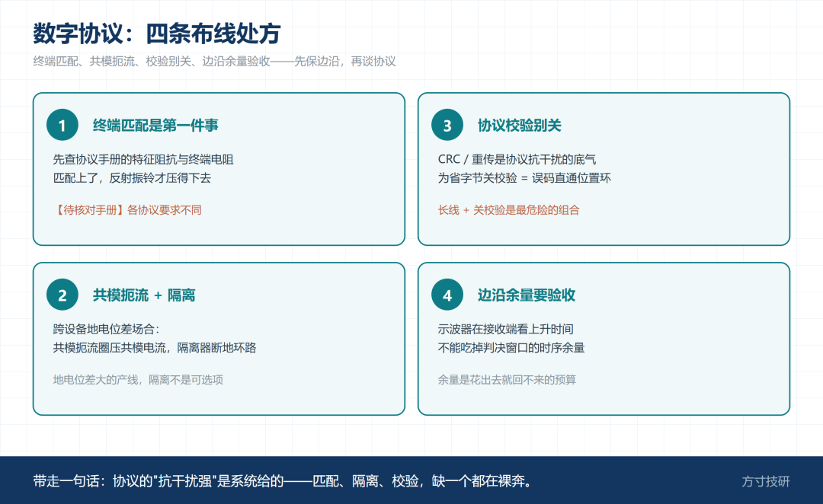Select the line CRC / 重传是协议抗干扰的底气

tap(517, 159)
